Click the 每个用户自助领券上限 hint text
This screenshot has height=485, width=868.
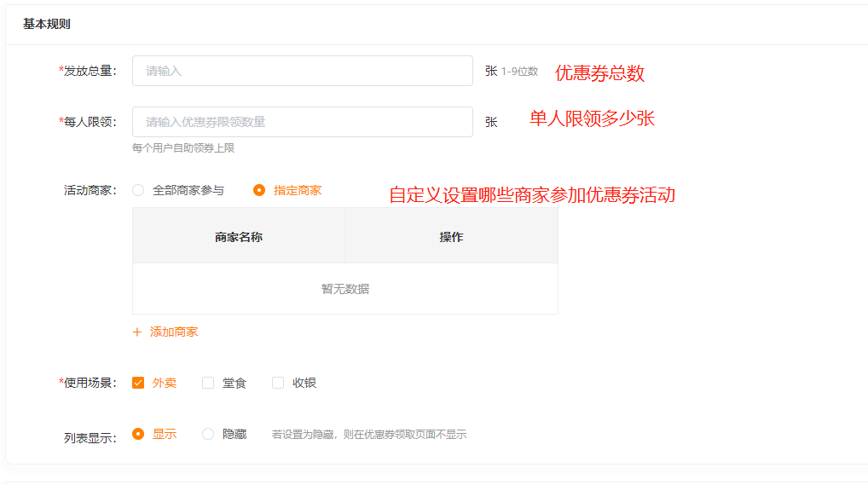coord(183,148)
